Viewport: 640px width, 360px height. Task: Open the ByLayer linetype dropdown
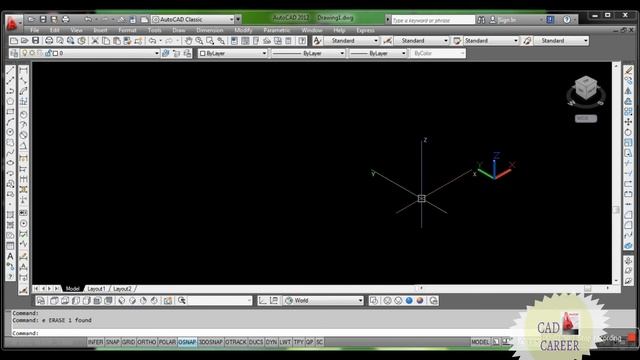(x=308, y=53)
